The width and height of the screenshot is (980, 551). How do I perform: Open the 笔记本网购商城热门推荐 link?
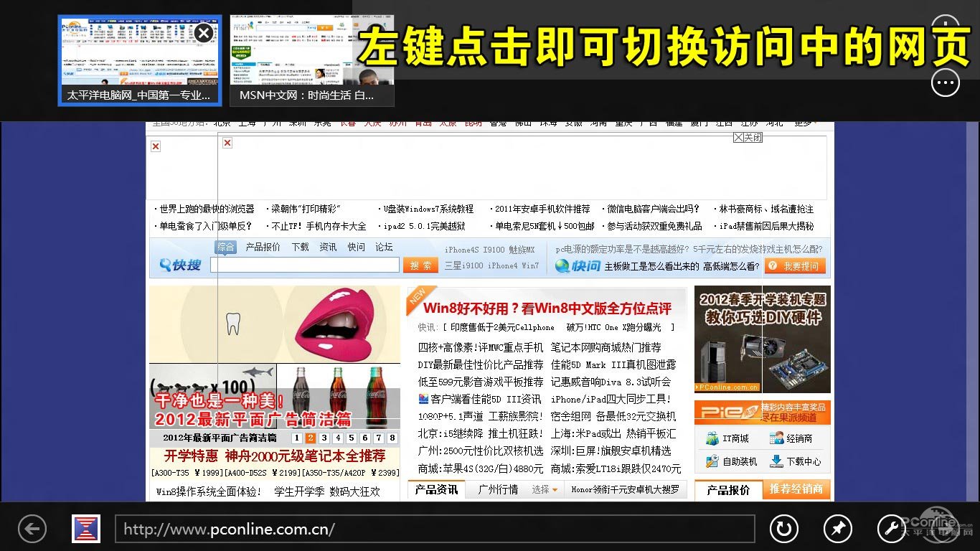(x=606, y=347)
